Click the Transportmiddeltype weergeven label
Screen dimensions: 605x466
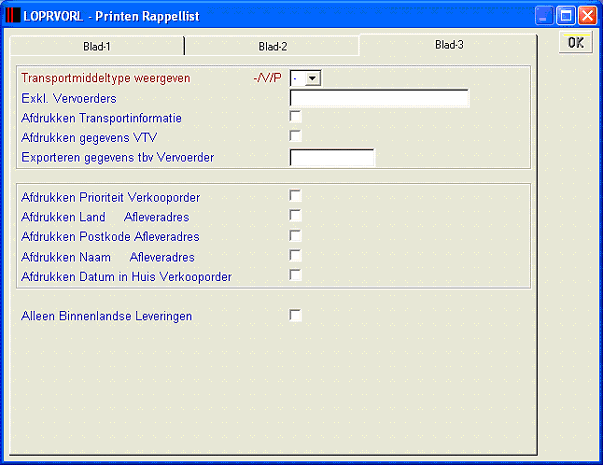106,78
